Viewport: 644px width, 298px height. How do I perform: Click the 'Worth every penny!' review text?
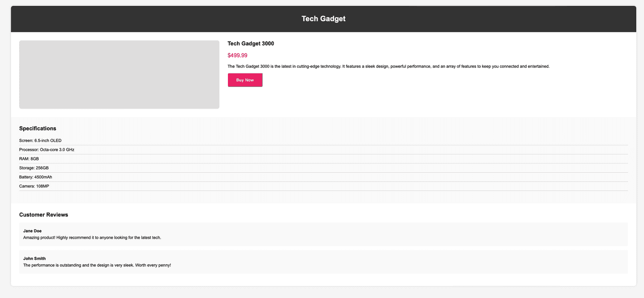(97, 265)
